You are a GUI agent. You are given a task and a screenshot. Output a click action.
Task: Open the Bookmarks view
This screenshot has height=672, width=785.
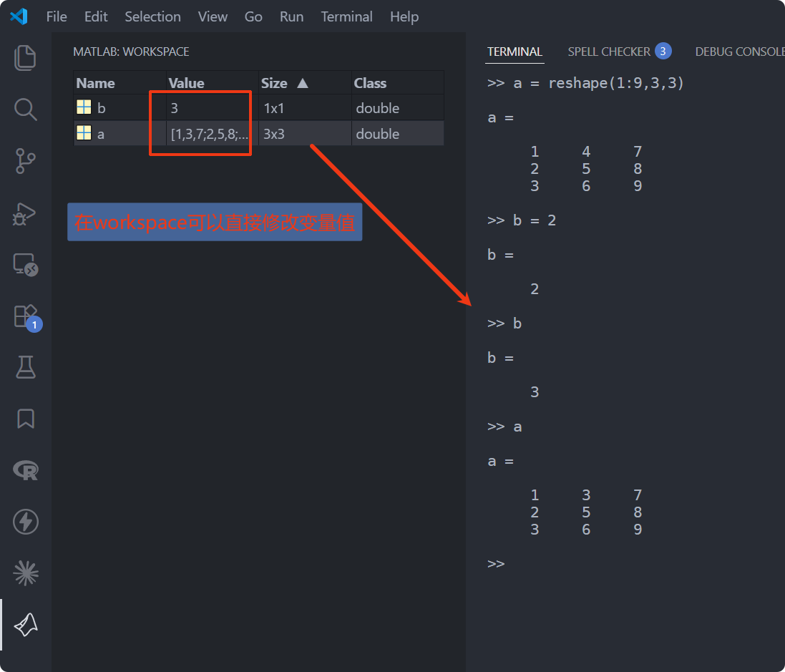tap(25, 419)
